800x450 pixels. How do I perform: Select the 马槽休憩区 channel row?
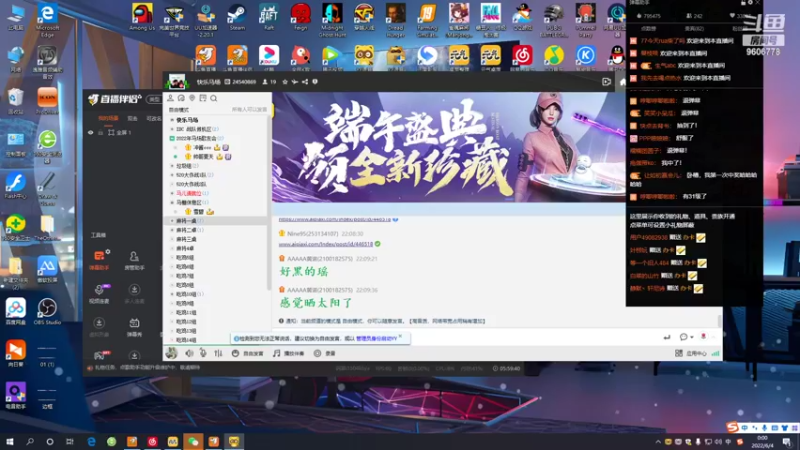pos(217,203)
